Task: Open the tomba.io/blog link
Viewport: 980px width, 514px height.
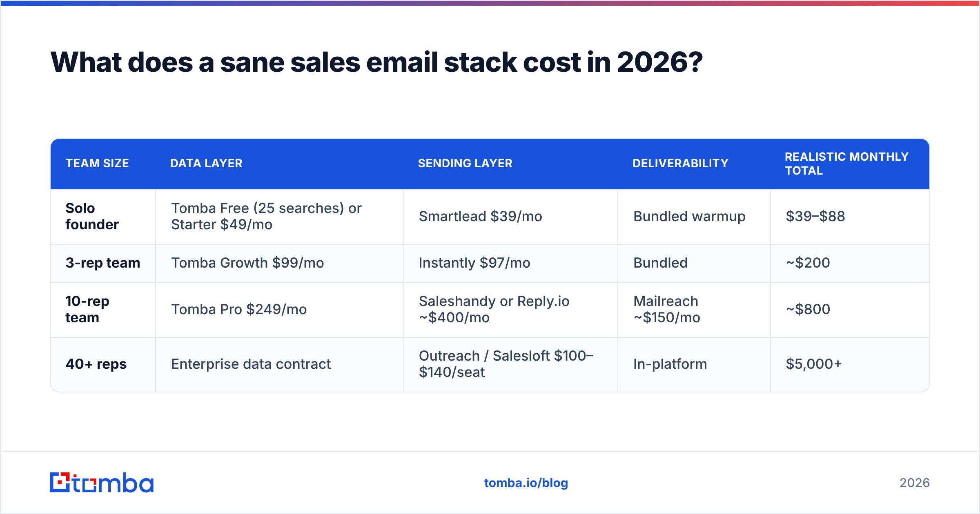Action: tap(526, 483)
